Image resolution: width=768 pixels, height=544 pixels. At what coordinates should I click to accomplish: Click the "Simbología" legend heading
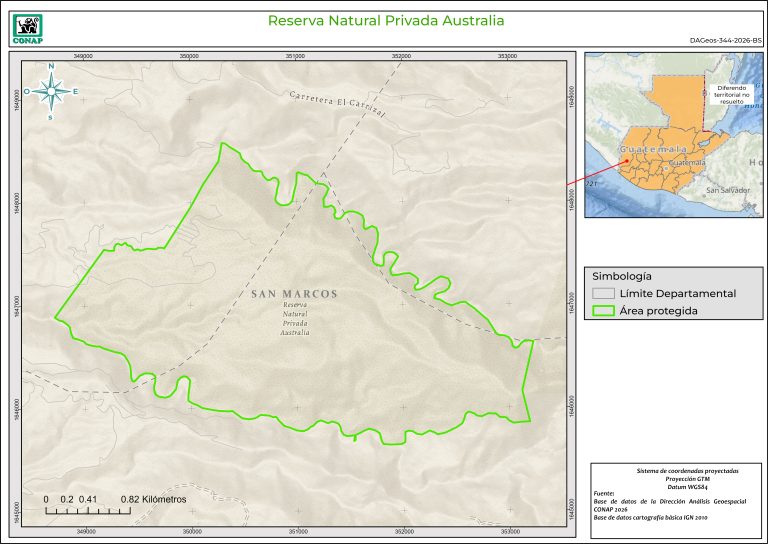(x=622, y=274)
